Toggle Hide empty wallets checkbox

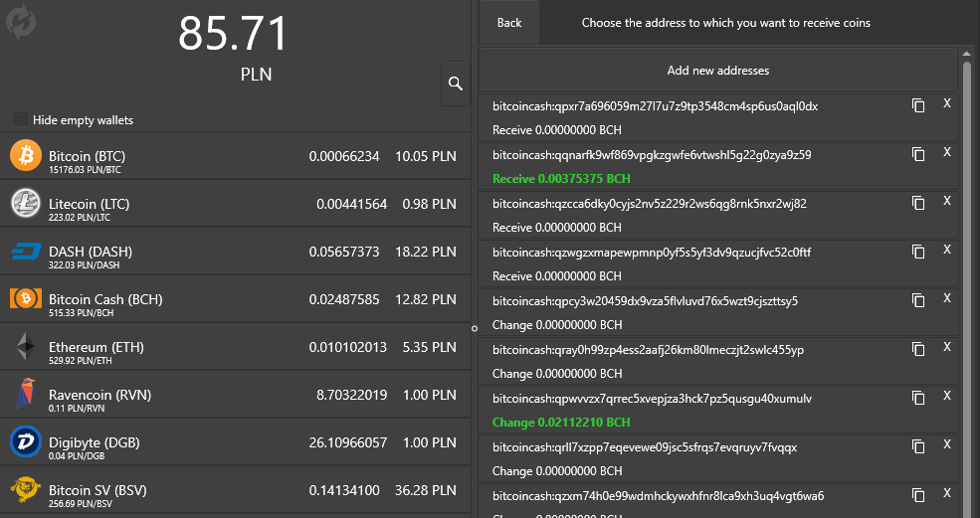[21, 119]
